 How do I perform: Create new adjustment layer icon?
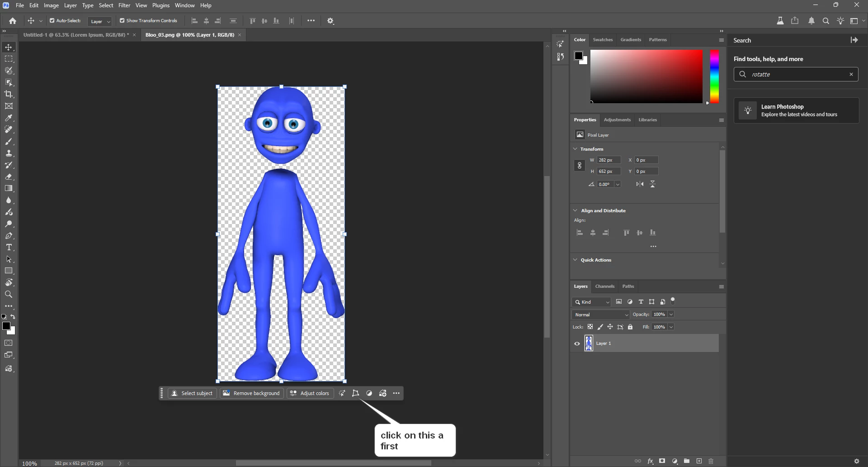pos(675,461)
